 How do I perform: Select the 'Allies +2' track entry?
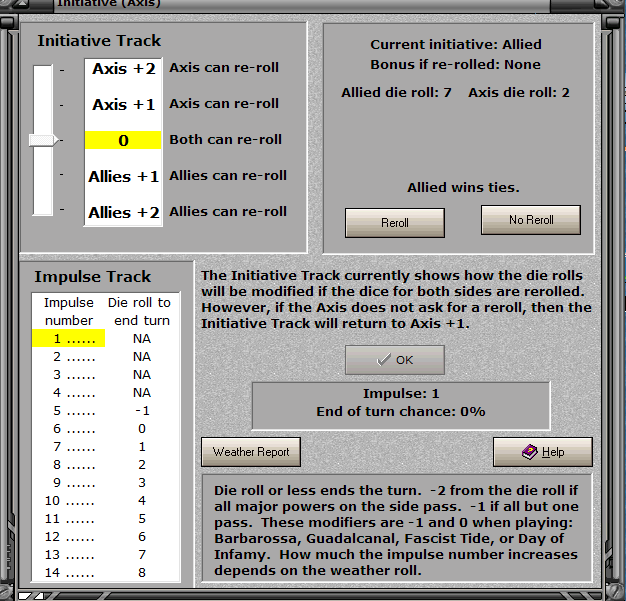(x=123, y=212)
